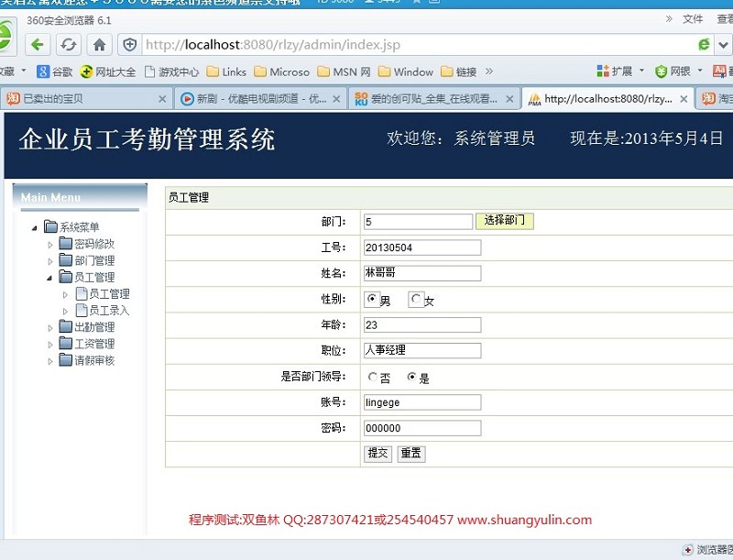The image size is (733, 560).
Task: Click the 谷歌 bookmark icon
Action: coord(42,71)
